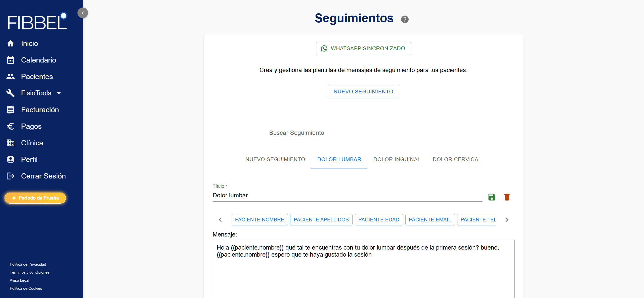This screenshot has height=298, width=644.
Task: Click the green save icon
Action: pos(492,197)
